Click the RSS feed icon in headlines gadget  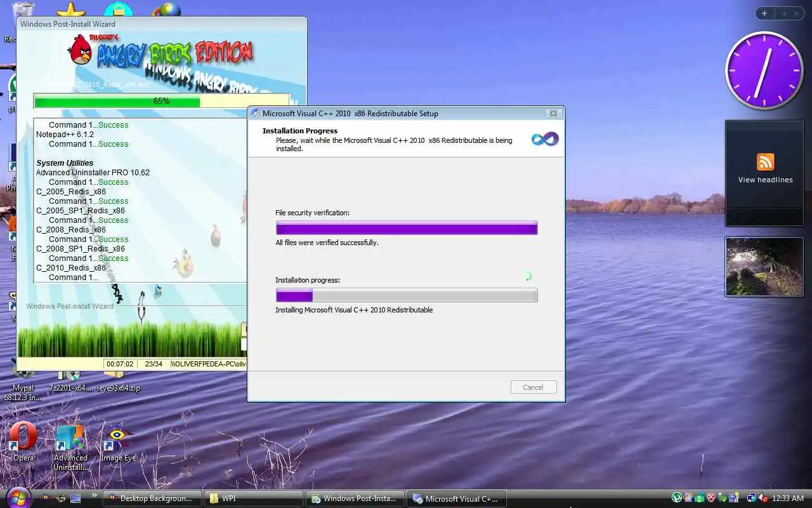coord(765,162)
